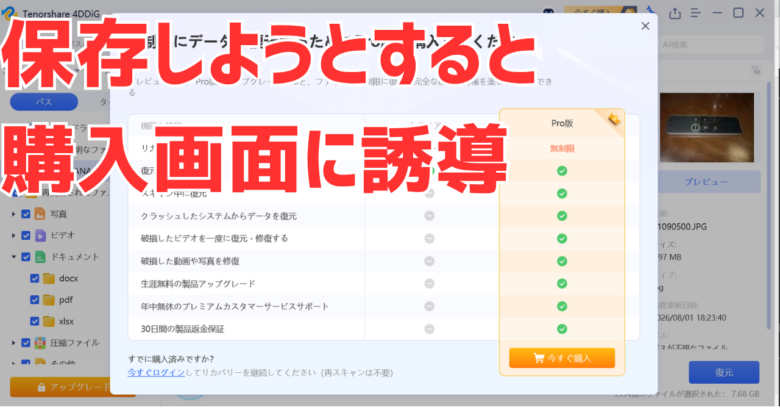Click free-version minus icon for 30日間 row
Screen dimensions: 780x410
coord(429,329)
